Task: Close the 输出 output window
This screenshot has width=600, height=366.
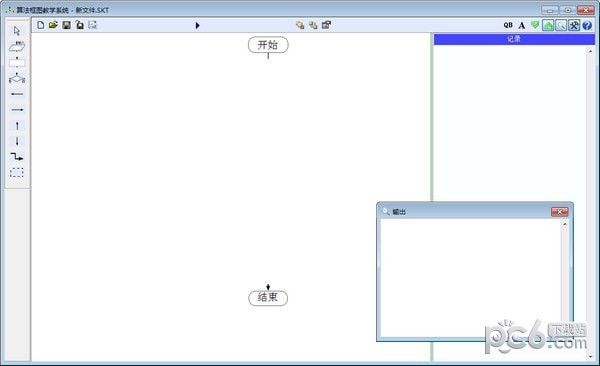Action: 559,212
